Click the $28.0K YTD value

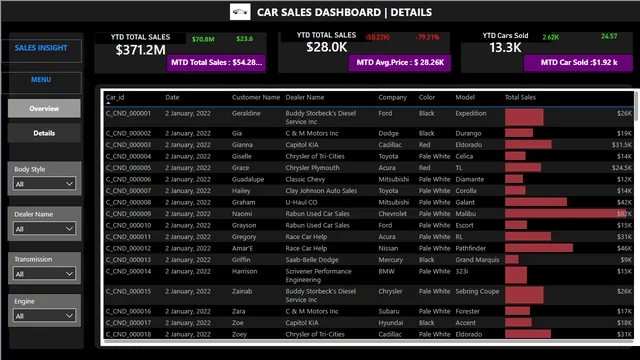(327, 47)
